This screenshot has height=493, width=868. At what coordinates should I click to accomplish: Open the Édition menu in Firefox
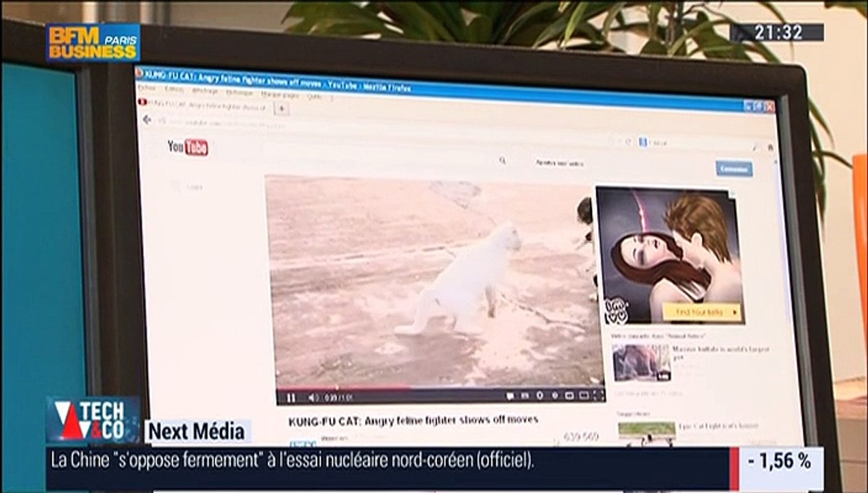pos(174,89)
